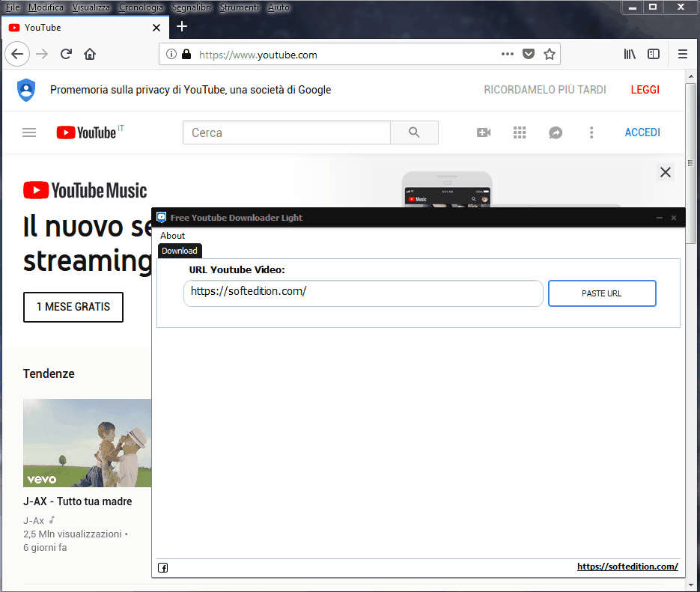
Task: Open the Firefox Library icon
Action: pos(630,55)
